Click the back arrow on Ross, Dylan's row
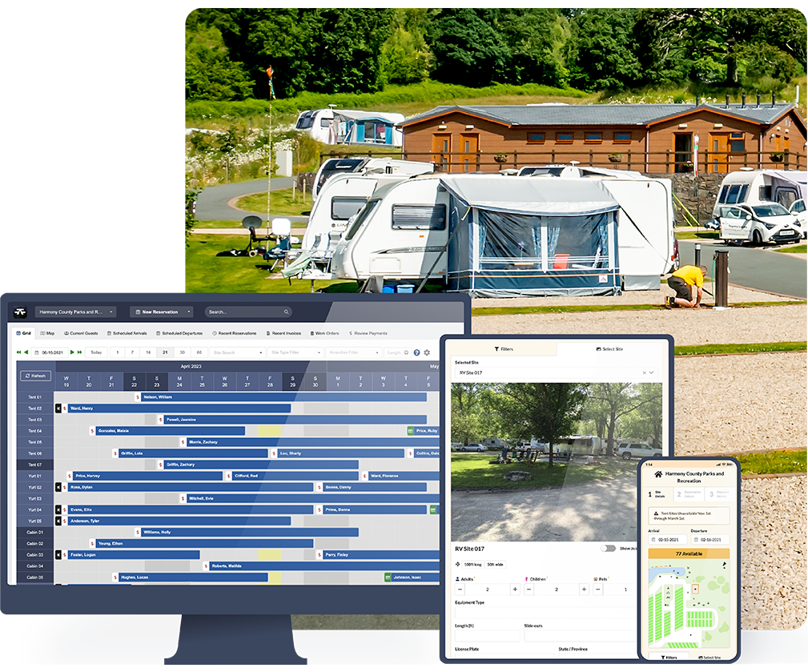The image size is (808, 672). 58,487
